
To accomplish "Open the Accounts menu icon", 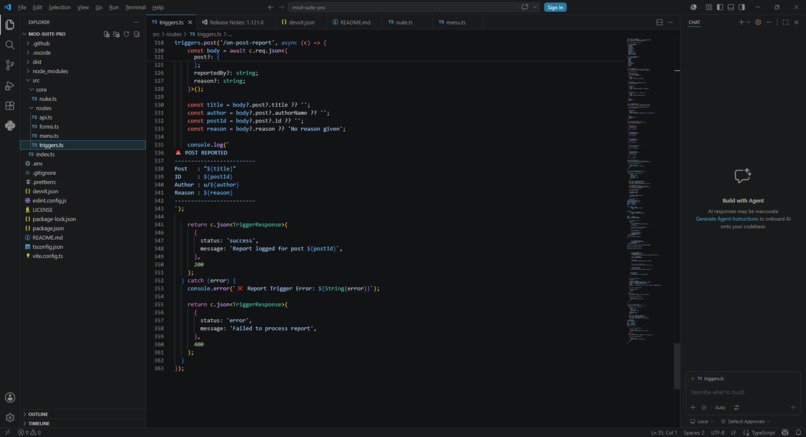I will [x=10, y=397].
